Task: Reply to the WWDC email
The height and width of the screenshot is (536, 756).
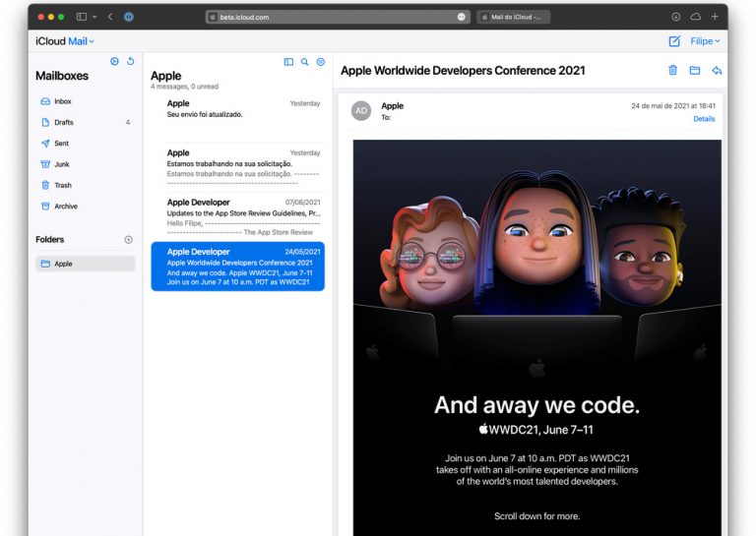Action: pos(717,70)
